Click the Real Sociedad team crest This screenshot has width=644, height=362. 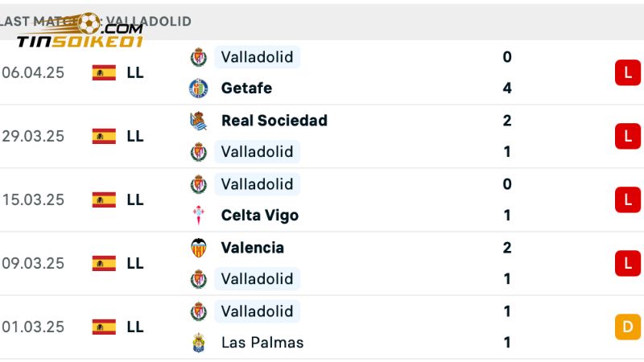(198, 121)
